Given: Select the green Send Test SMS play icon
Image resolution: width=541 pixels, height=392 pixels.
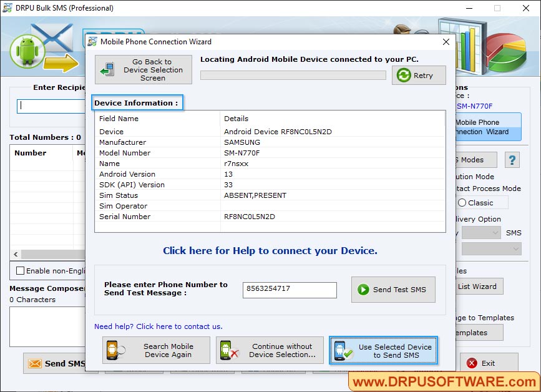Looking at the screenshot, I should (x=364, y=289).
